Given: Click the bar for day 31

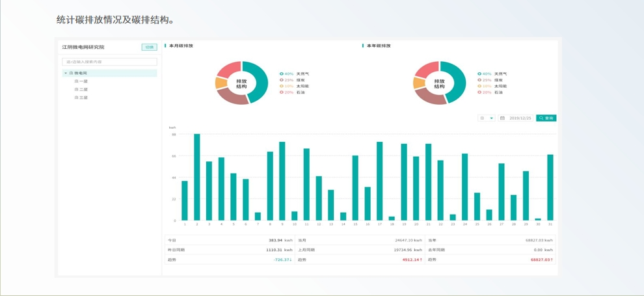Looking at the screenshot, I should [550, 187].
